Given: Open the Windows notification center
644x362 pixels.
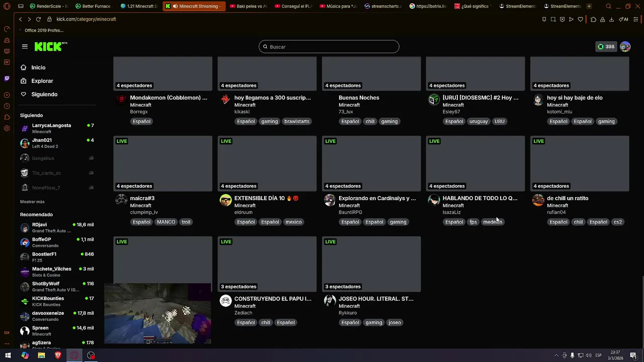Looking at the screenshot, I should coord(633,355).
